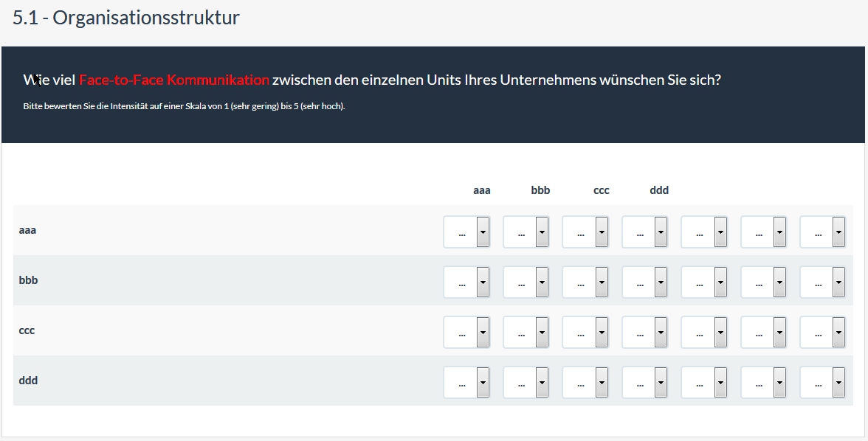Image resolution: width=868 pixels, height=441 pixels.
Task: Click the ddd row, ddd column dropdown
Action: (644, 382)
